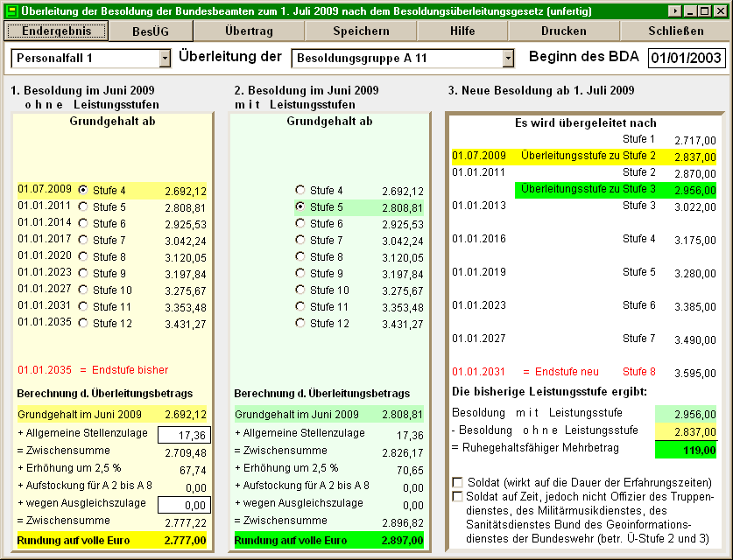
Task: Click the Zwischensumme value 2.709,48
Action: coord(185,452)
